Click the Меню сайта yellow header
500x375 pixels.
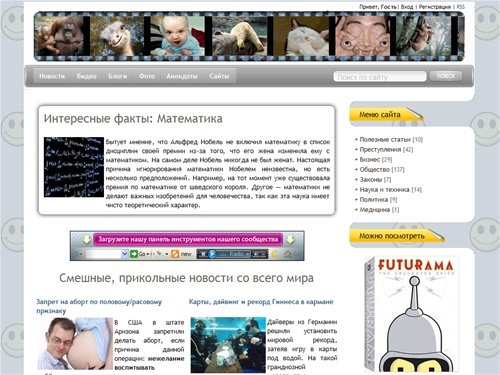click(386, 115)
